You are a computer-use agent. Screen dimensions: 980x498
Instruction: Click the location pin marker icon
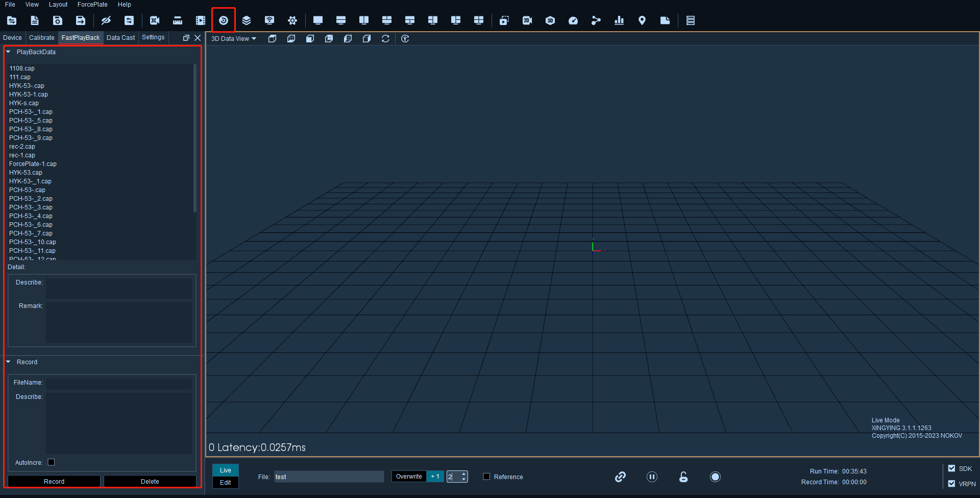(642, 20)
